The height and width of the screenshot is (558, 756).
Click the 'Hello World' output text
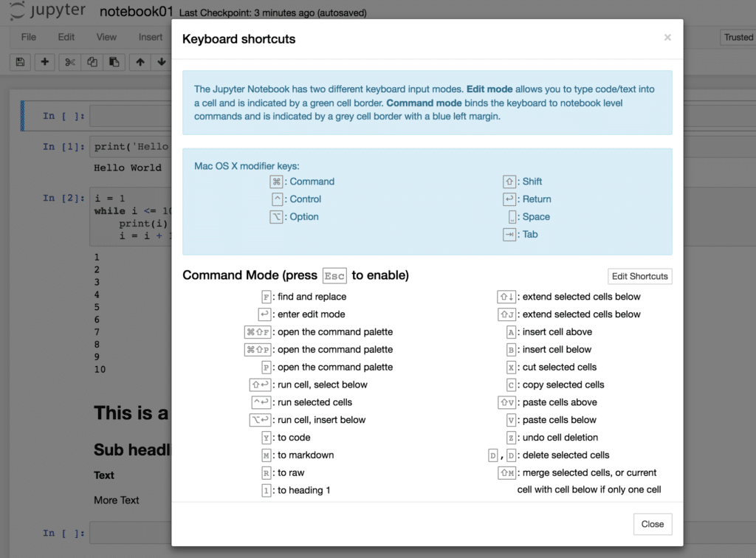click(x=128, y=168)
